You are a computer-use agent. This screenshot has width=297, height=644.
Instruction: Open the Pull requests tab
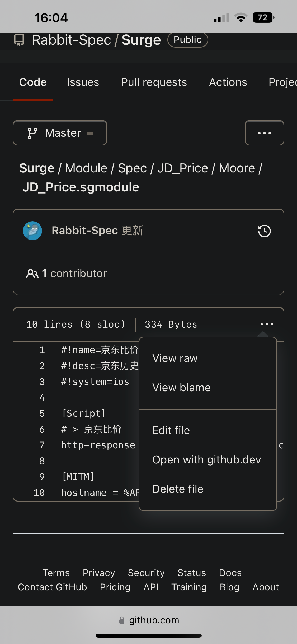coord(154,82)
